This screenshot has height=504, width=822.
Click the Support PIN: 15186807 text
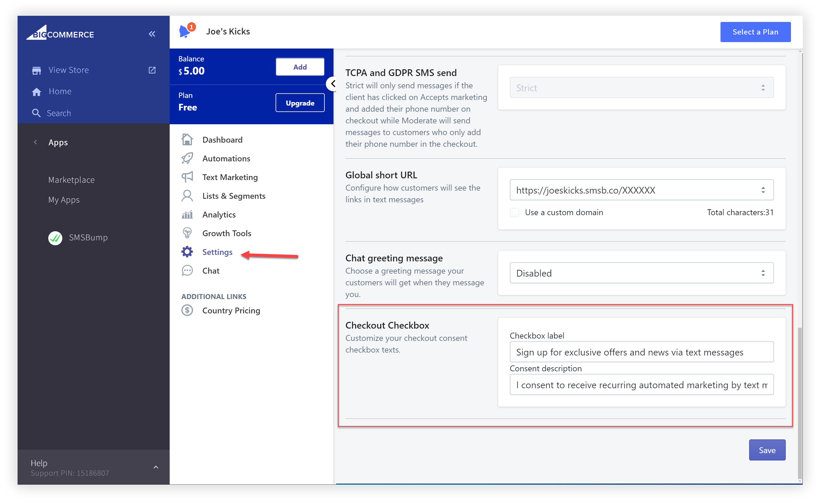70,473
